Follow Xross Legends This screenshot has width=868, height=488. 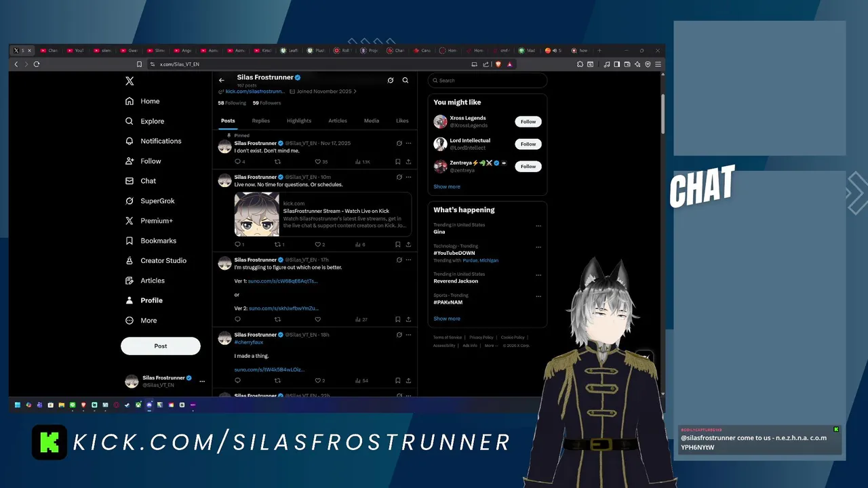[528, 122]
